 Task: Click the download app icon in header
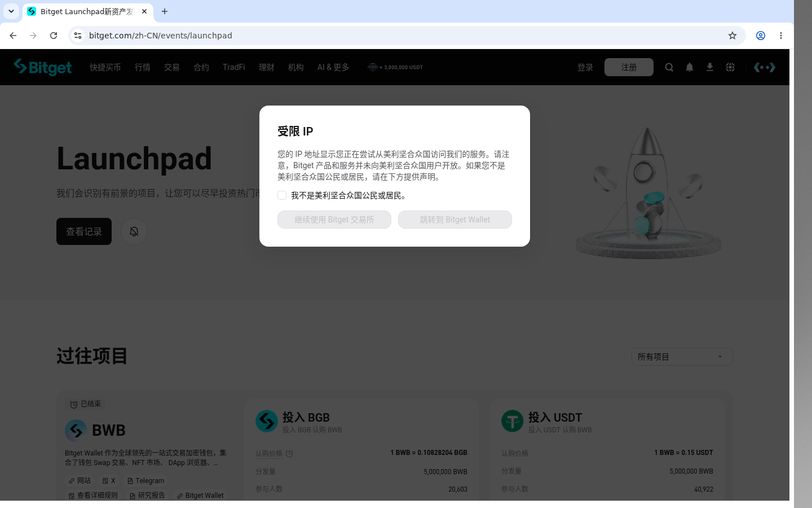point(710,67)
